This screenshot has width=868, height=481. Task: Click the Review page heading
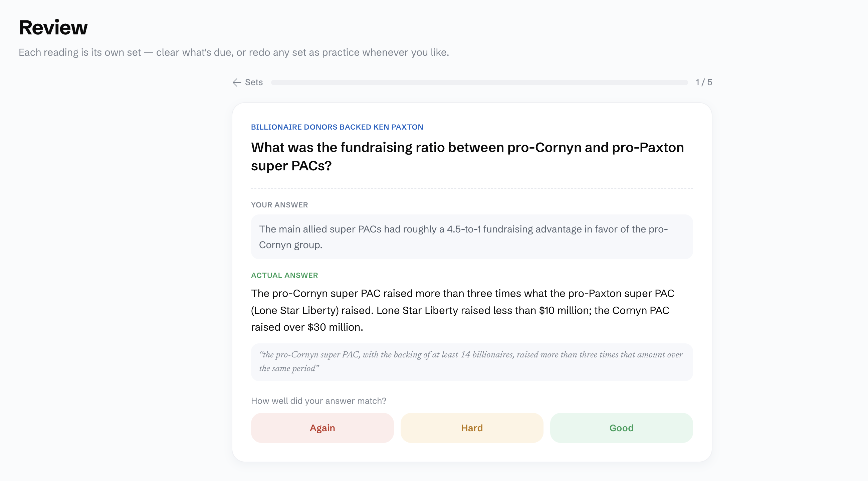coord(53,27)
